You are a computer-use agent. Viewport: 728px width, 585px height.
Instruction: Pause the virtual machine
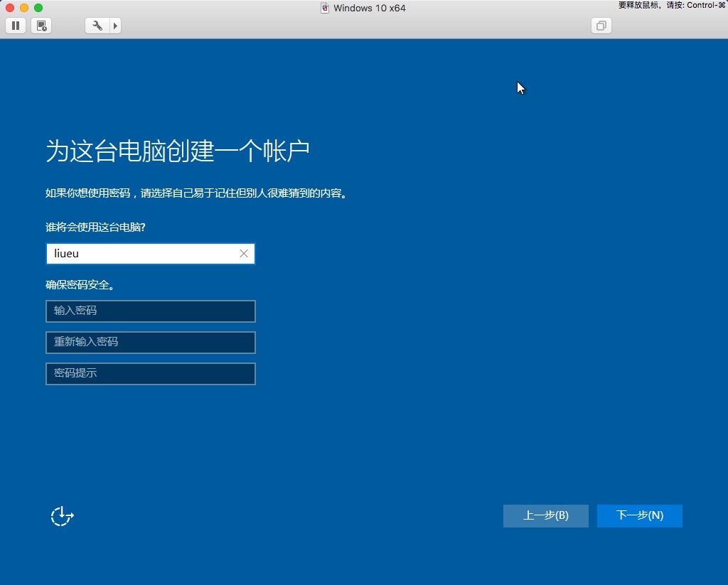(x=16, y=26)
